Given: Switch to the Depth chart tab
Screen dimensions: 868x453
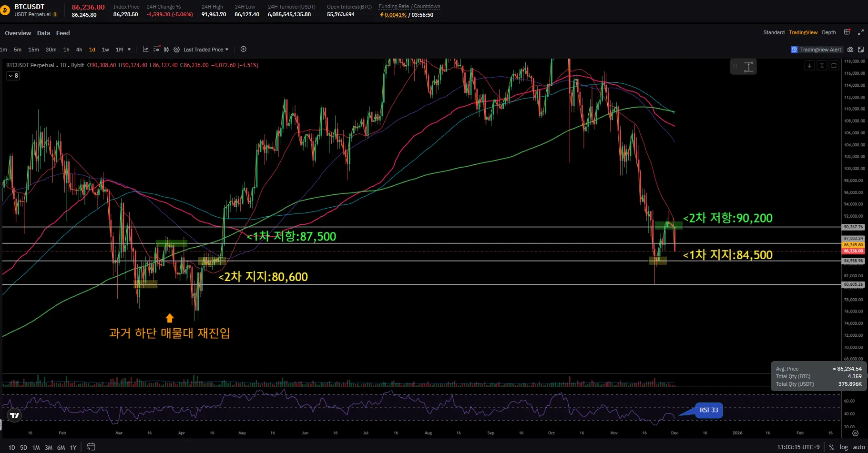Looking at the screenshot, I should pyautogui.click(x=828, y=32).
